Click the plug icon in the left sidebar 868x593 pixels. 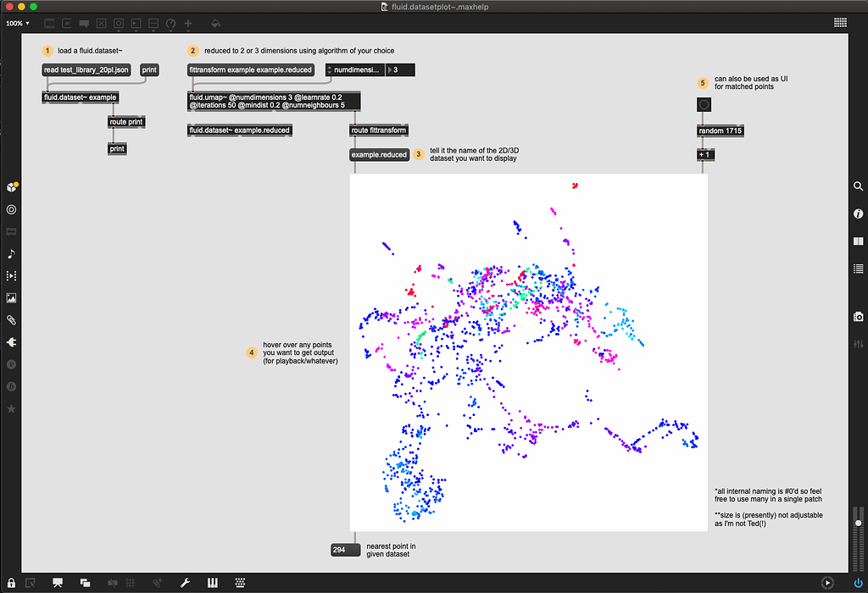click(10, 341)
